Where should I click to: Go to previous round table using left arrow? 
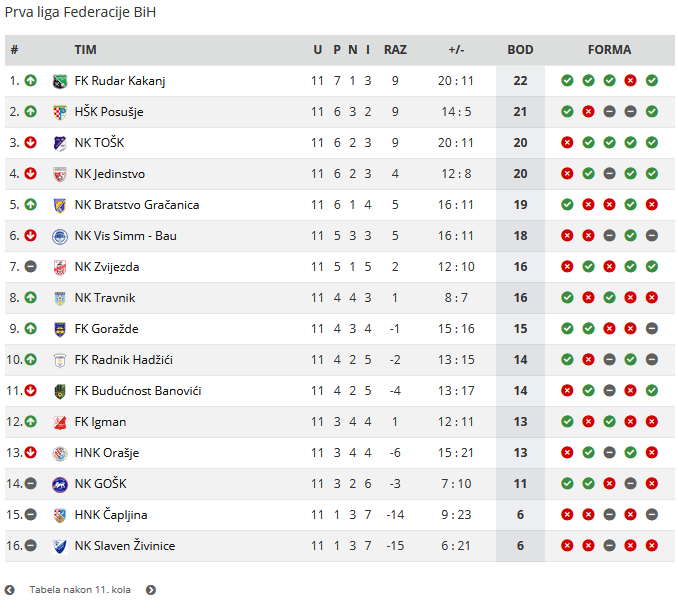[10, 590]
